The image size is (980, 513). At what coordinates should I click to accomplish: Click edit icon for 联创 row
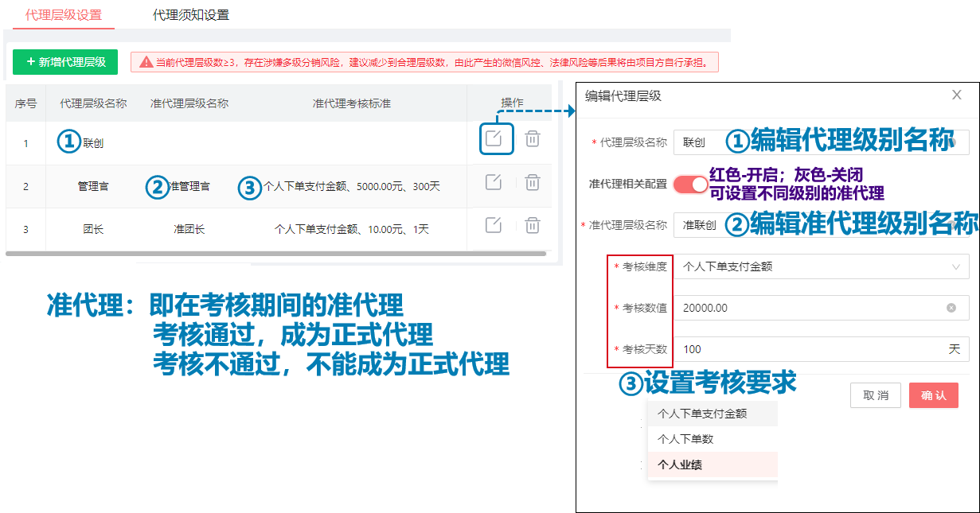[494, 138]
